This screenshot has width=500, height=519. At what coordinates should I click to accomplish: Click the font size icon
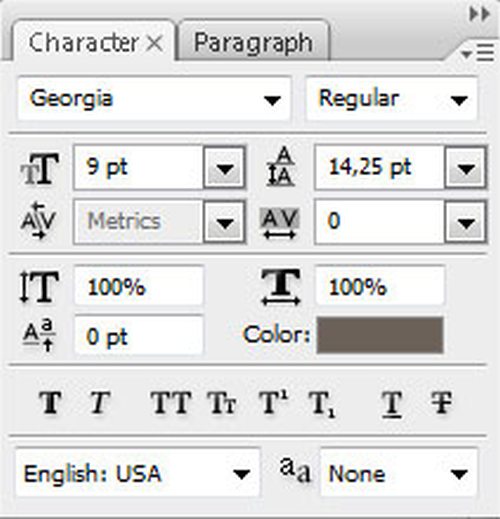click(x=40, y=169)
